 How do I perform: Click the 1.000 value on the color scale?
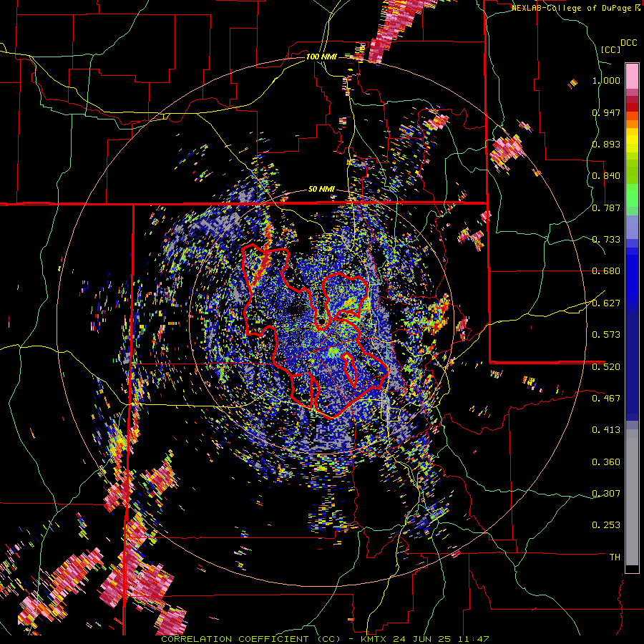pyautogui.click(x=606, y=80)
